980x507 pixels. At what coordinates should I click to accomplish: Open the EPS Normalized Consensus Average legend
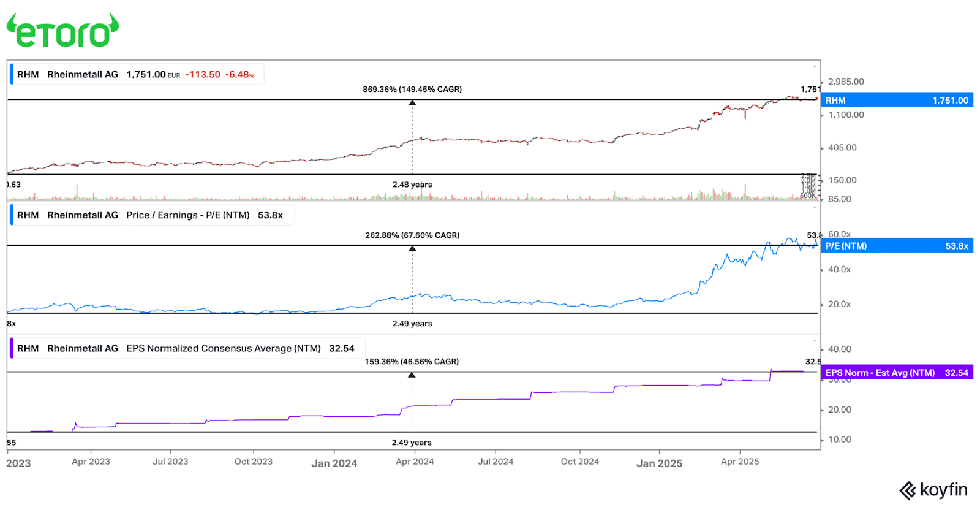[187, 348]
